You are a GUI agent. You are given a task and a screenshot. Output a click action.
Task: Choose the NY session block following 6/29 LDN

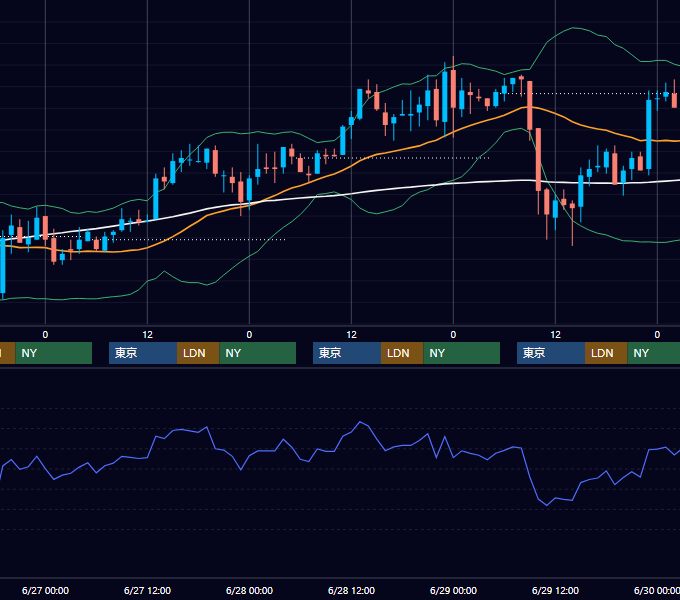(x=654, y=353)
